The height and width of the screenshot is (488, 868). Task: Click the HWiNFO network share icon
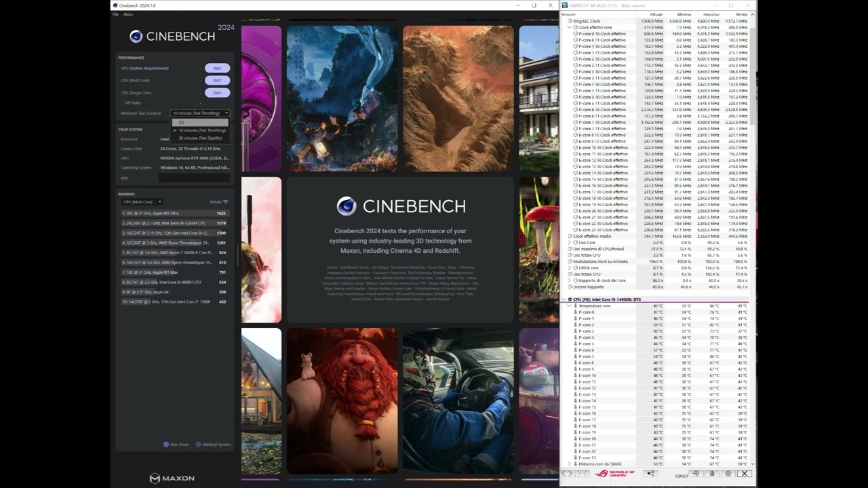[x=651, y=473]
